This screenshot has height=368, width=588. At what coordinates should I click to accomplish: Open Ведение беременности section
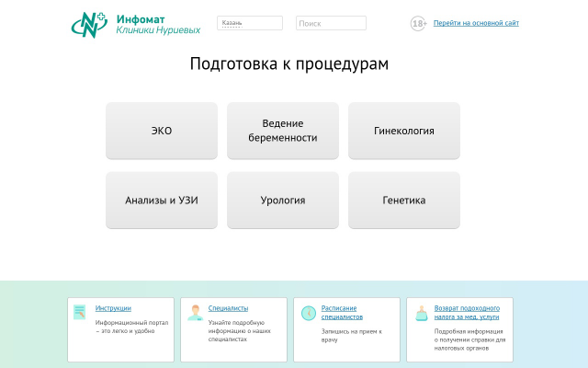click(283, 131)
